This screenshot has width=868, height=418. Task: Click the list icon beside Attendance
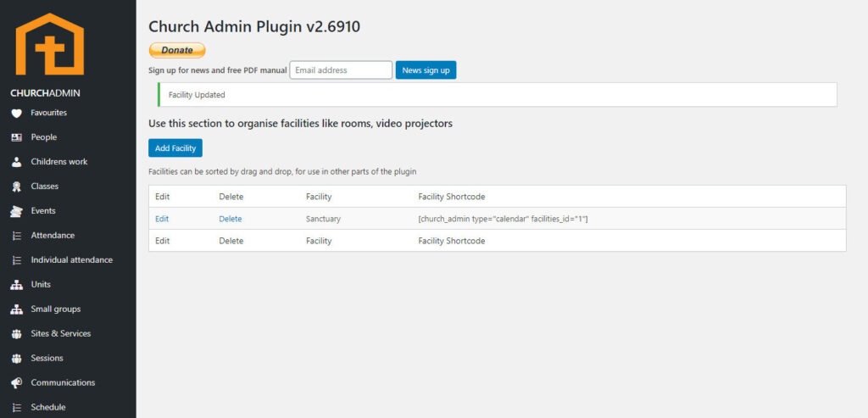16,236
